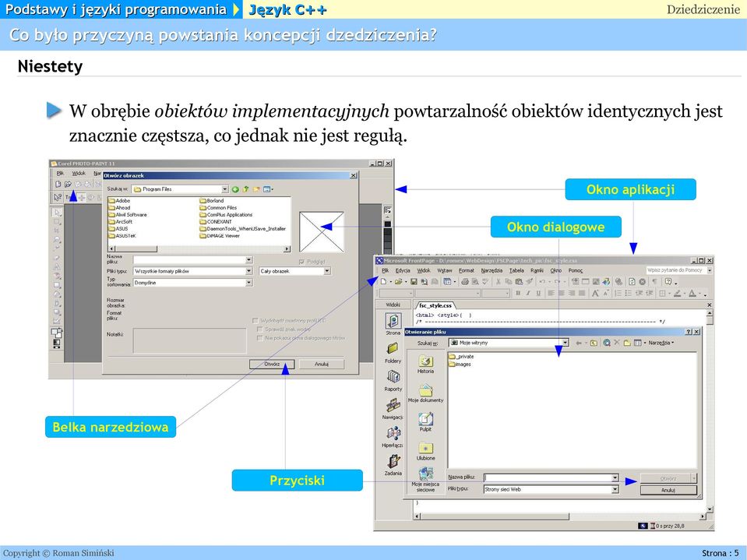Toggle the Podgląd checkbox in Otwórz obrazek
The image size is (747, 560).
click(302, 262)
